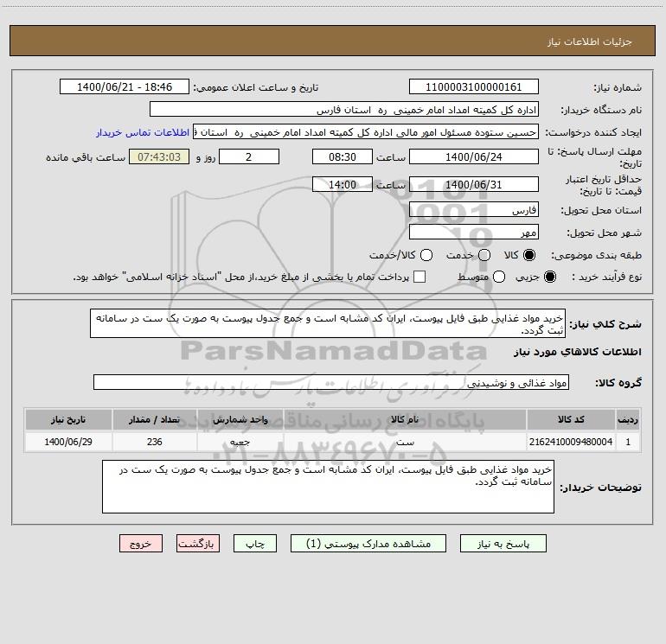Click the تعداد / مقدار column header
Image resolution: width=666 pixels, height=644 pixels.
pos(154,419)
